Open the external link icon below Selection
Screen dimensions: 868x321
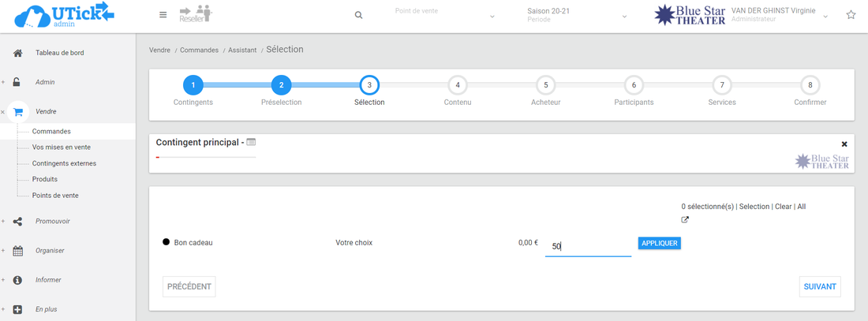(x=685, y=220)
